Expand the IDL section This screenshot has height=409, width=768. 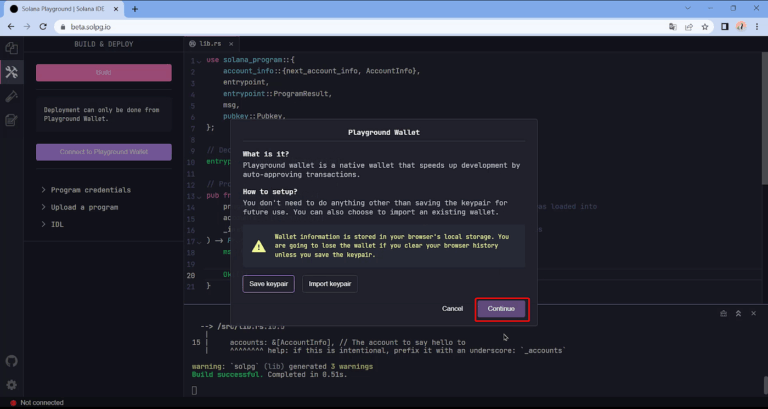point(52,224)
